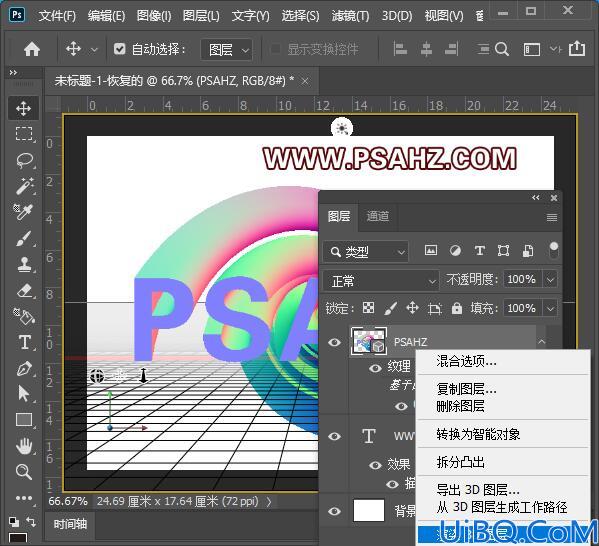The width and height of the screenshot is (599, 546).
Task: Filter layers by type T icon
Action: 479,251
